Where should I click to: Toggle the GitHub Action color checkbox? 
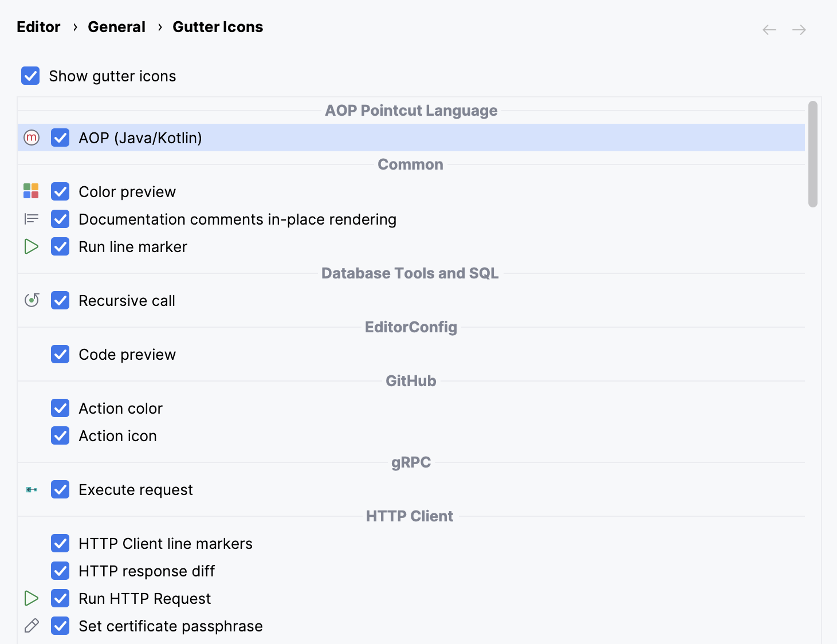click(x=60, y=408)
